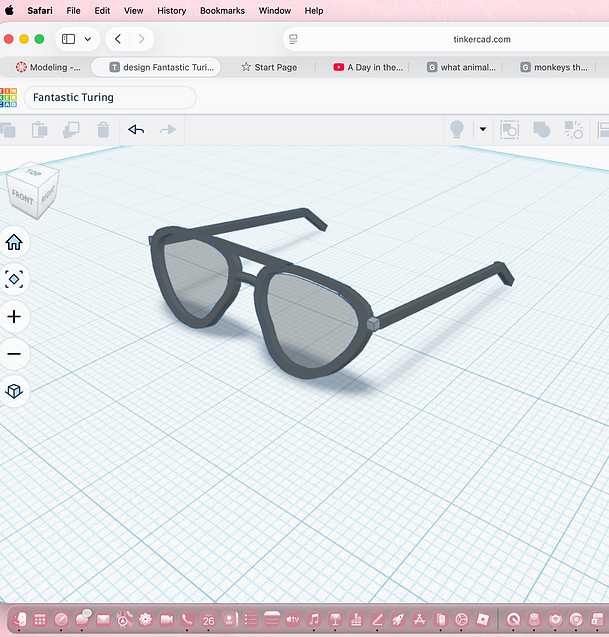Image resolution: width=609 pixels, height=637 pixels.
Task: Open the Edit menu
Action: pyautogui.click(x=102, y=11)
